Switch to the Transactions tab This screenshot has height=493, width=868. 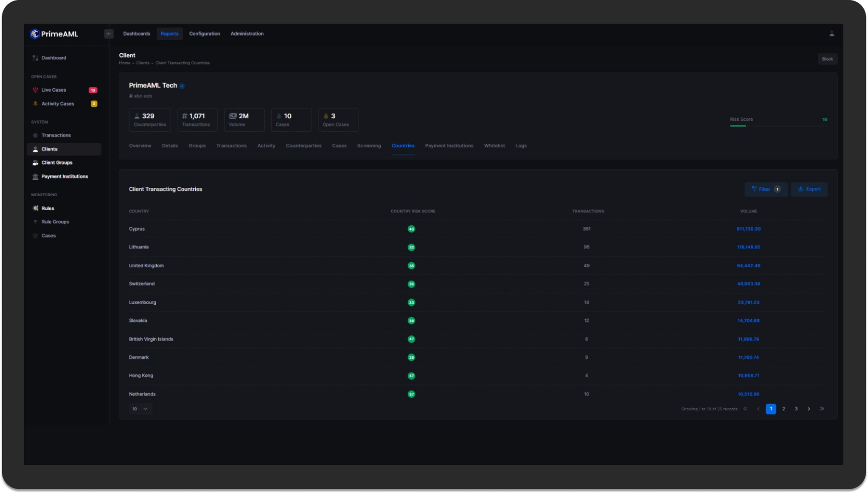tap(232, 146)
